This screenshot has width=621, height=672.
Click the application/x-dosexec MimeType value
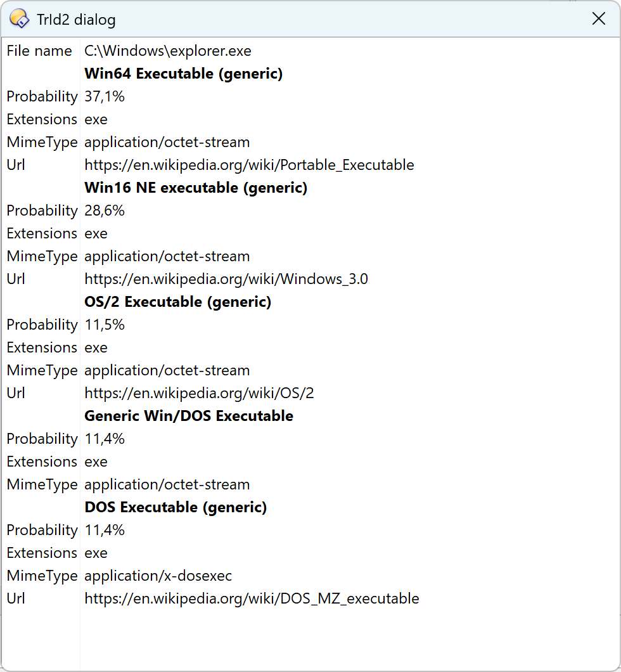[x=158, y=576]
